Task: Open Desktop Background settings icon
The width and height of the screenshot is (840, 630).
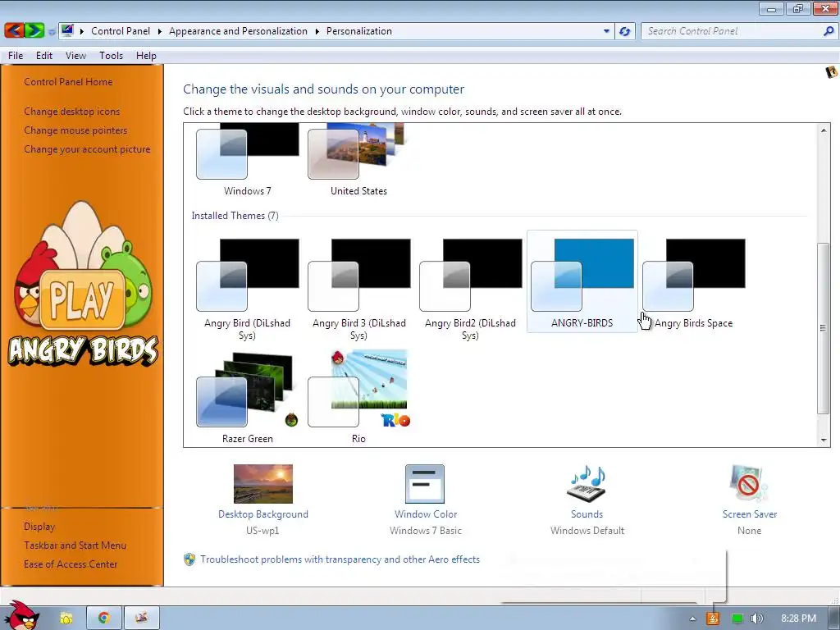Action: [263, 484]
